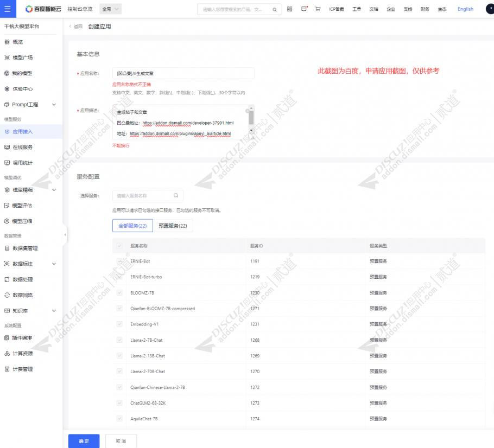Open the 财务 header menu

(425, 9)
